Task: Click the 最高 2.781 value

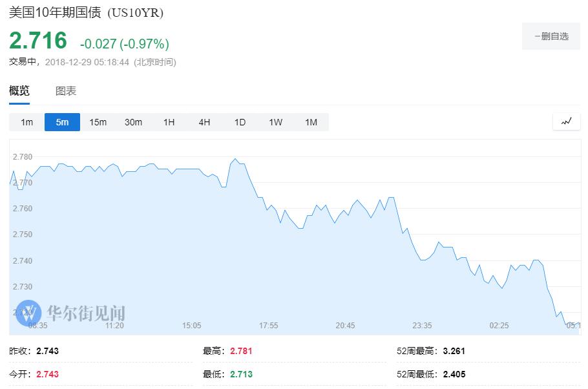Action: pyautogui.click(x=241, y=351)
